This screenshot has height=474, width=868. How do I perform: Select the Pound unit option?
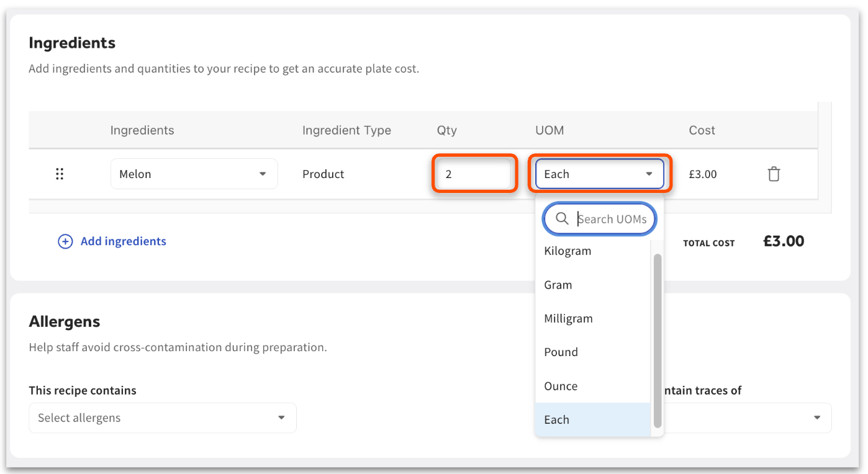pyautogui.click(x=561, y=352)
